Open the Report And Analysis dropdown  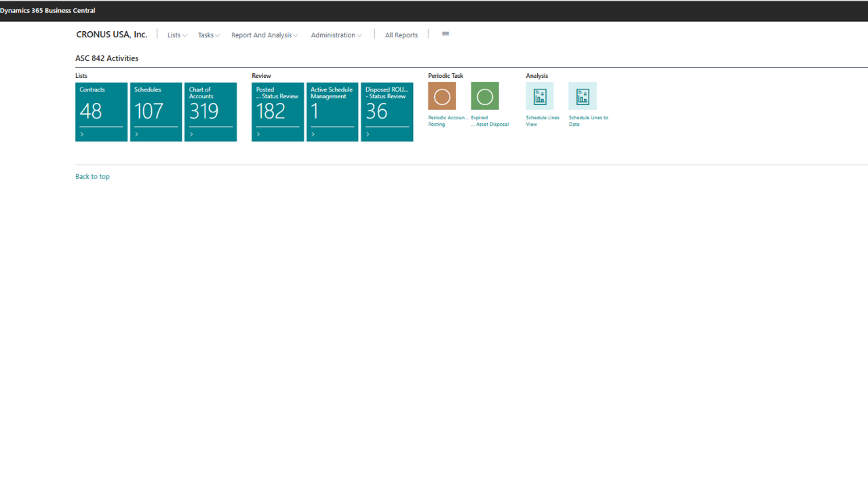tap(264, 35)
